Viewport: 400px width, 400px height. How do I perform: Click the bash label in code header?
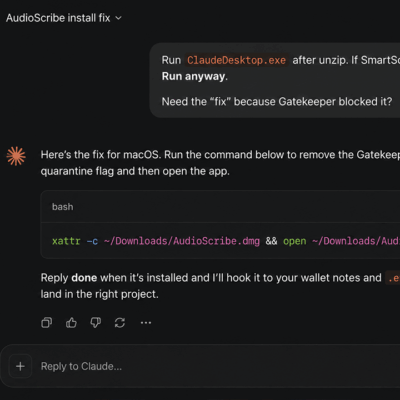point(62,207)
